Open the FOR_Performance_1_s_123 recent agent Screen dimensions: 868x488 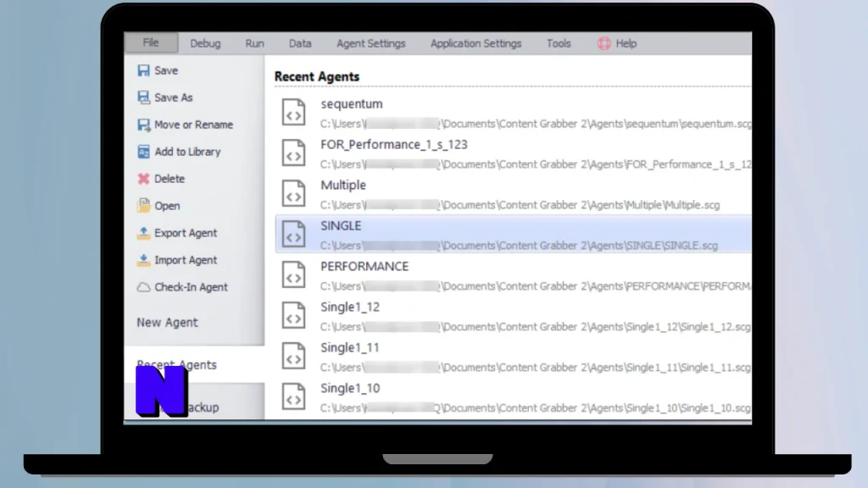(513, 153)
